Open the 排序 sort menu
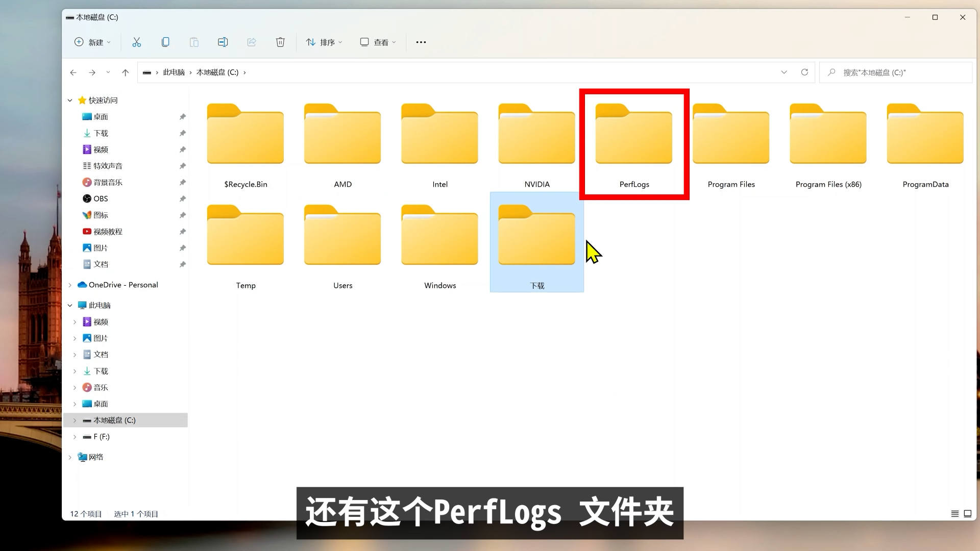 coord(324,42)
